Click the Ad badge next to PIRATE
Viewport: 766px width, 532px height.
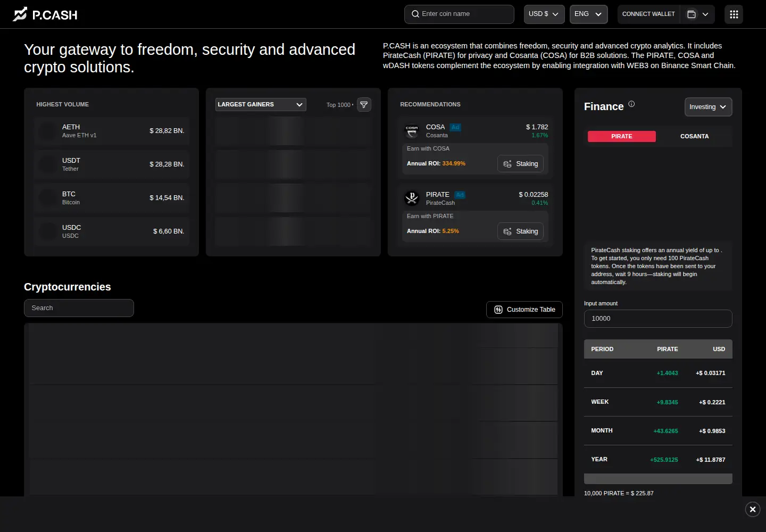pyautogui.click(x=460, y=195)
